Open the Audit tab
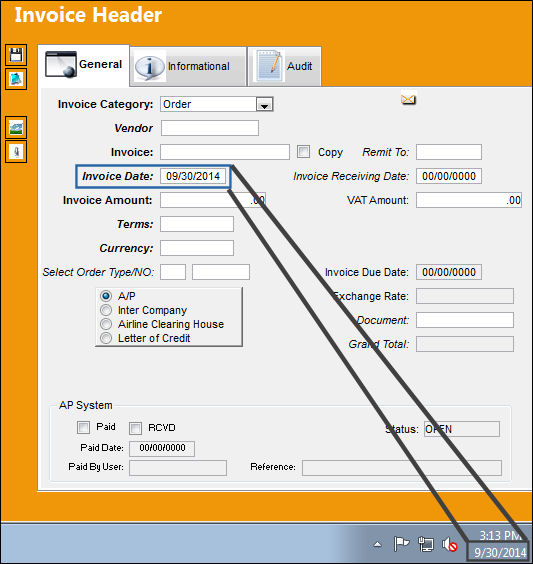533x564 pixels. (x=284, y=66)
